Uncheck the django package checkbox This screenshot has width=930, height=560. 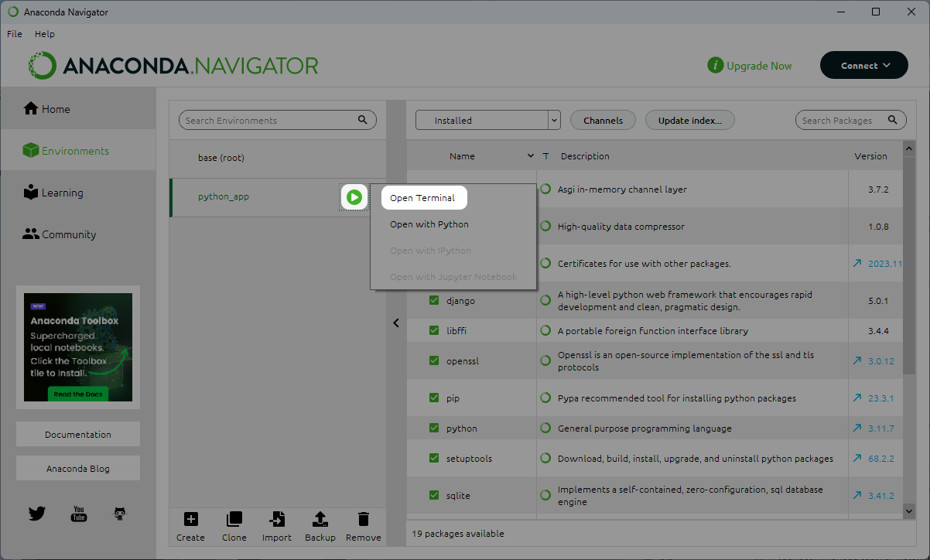coord(434,300)
